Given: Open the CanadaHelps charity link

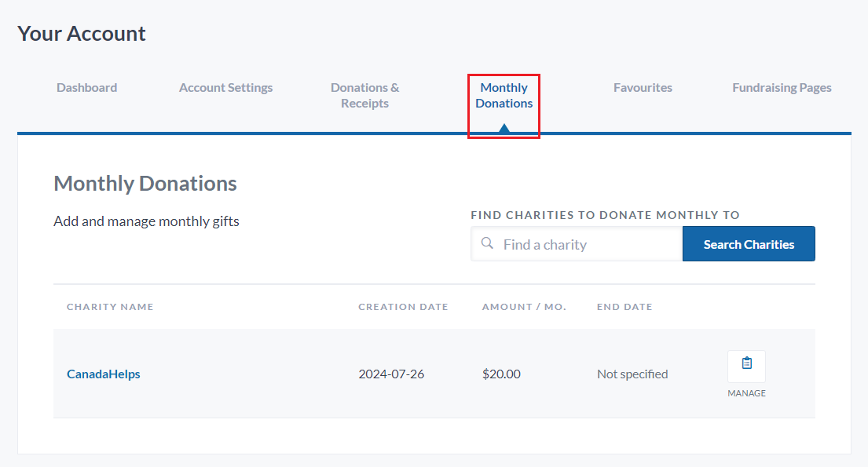Looking at the screenshot, I should pyautogui.click(x=103, y=374).
